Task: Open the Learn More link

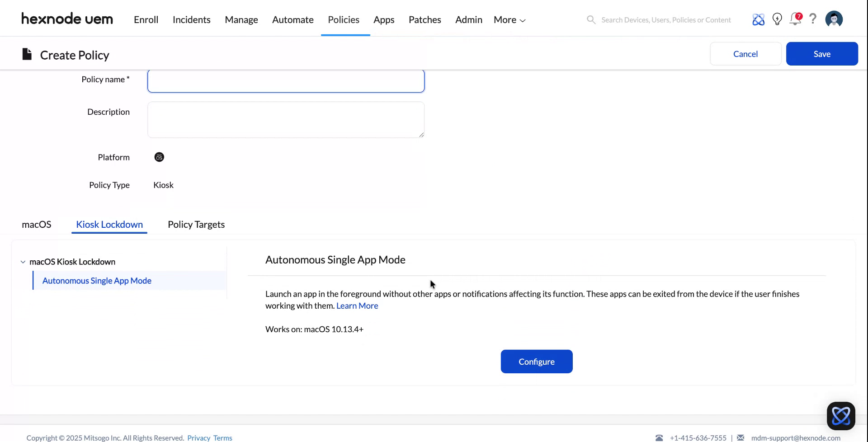Action: pyautogui.click(x=357, y=306)
